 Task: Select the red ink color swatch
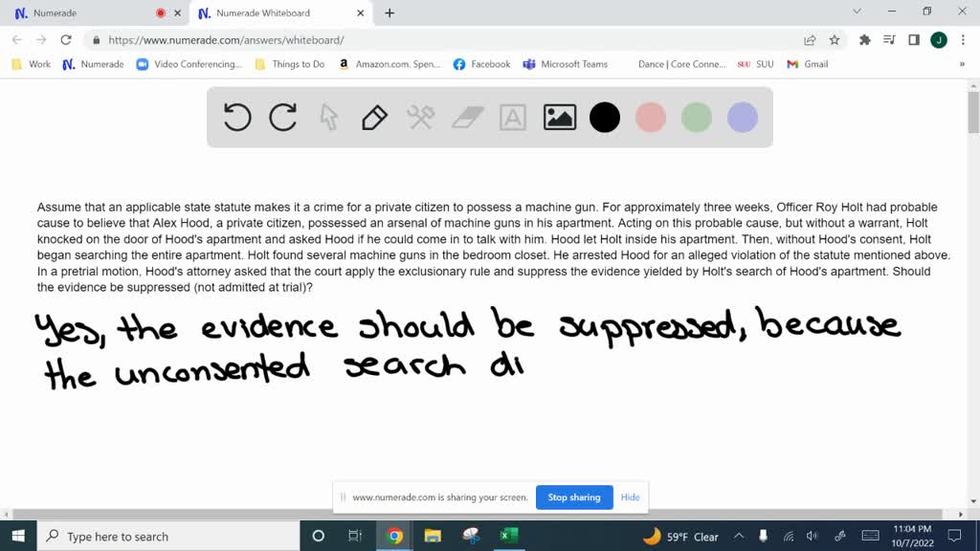[651, 117]
